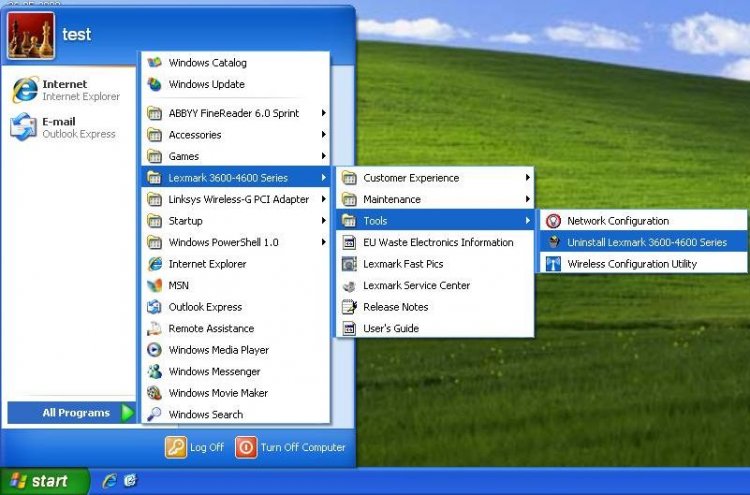Image resolution: width=750 pixels, height=495 pixels.
Task: Expand the Tools submenu arrow
Action: (528, 220)
